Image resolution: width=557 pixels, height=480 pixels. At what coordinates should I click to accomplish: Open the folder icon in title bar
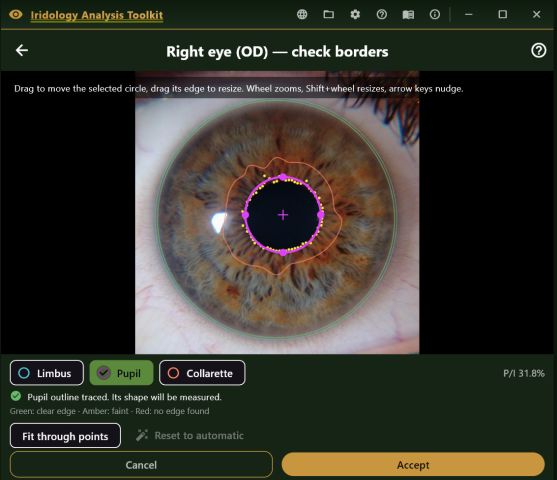(329, 15)
